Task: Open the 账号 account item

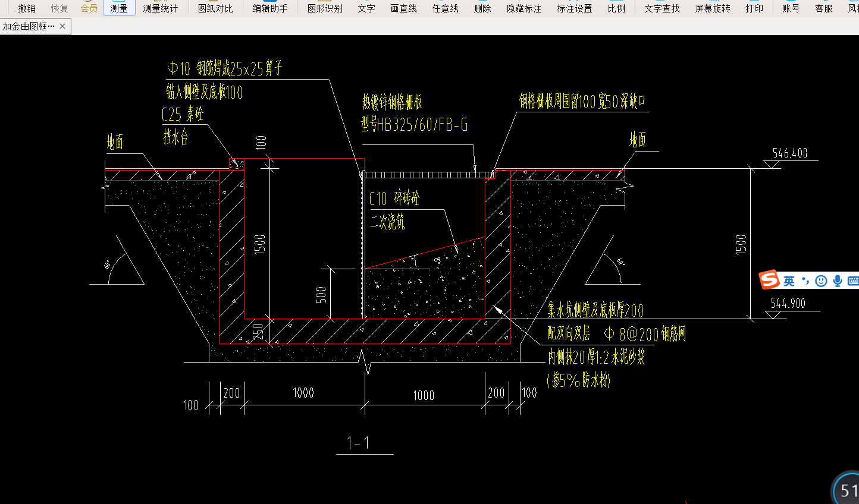Action: [x=791, y=8]
